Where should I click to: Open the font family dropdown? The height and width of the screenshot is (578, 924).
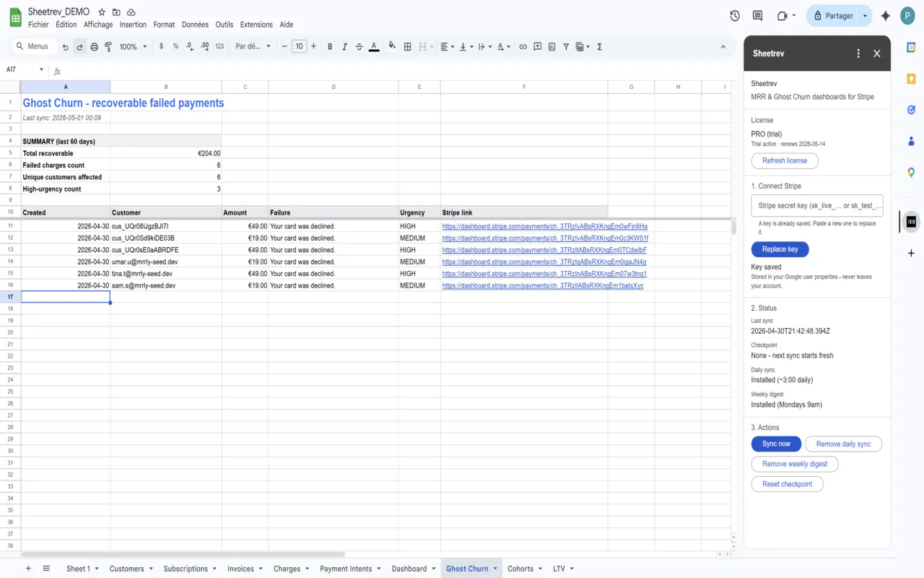(x=253, y=46)
